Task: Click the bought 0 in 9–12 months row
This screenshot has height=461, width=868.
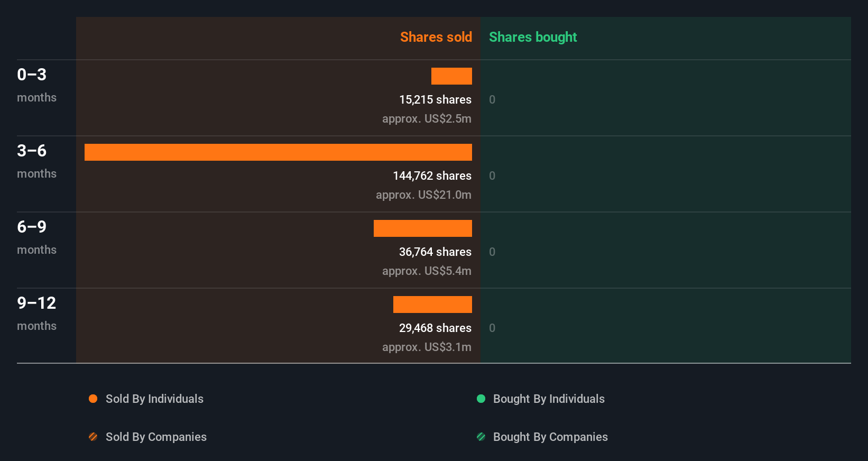Action: pos(492,328)
